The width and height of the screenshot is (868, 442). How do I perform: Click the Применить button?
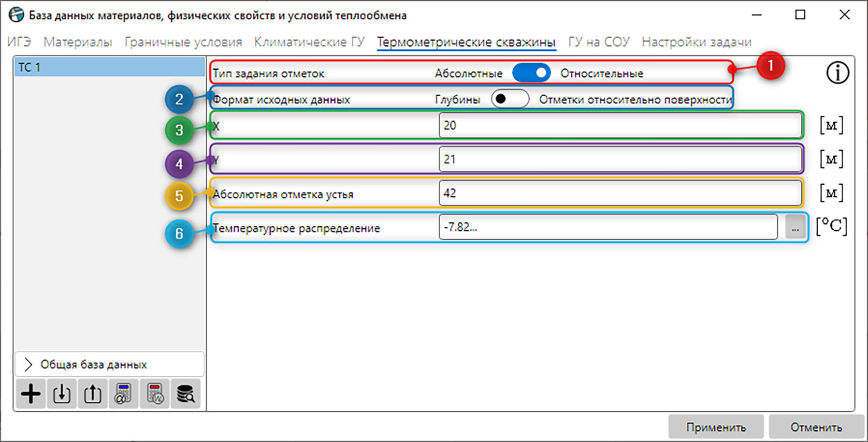(716, 427)
